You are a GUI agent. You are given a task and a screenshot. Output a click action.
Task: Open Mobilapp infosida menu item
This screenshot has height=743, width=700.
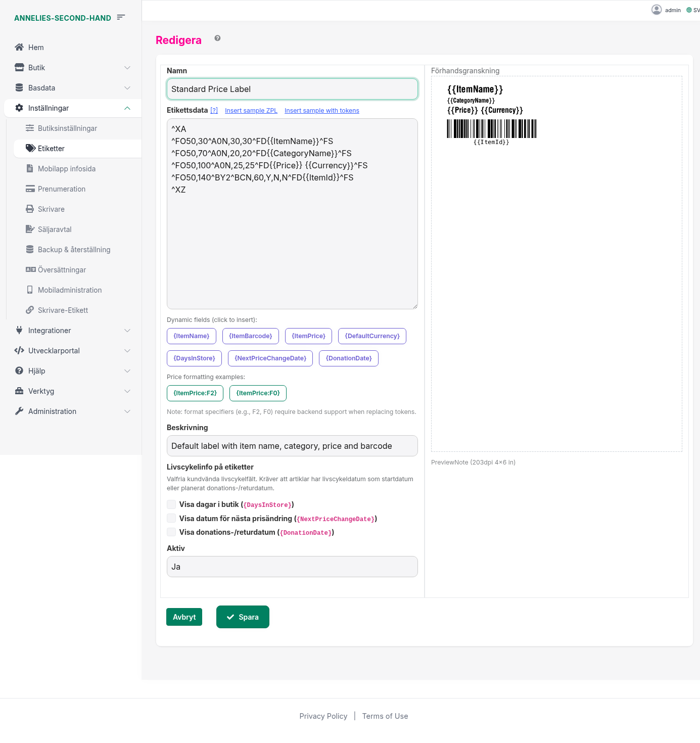66,169
